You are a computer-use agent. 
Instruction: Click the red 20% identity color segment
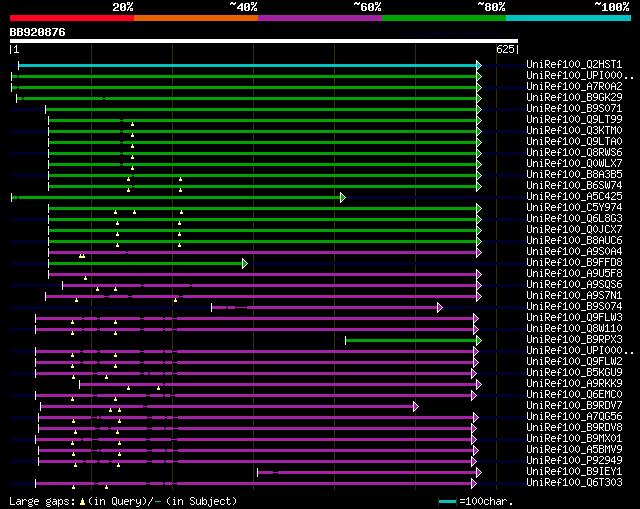[x=71, y=18]
